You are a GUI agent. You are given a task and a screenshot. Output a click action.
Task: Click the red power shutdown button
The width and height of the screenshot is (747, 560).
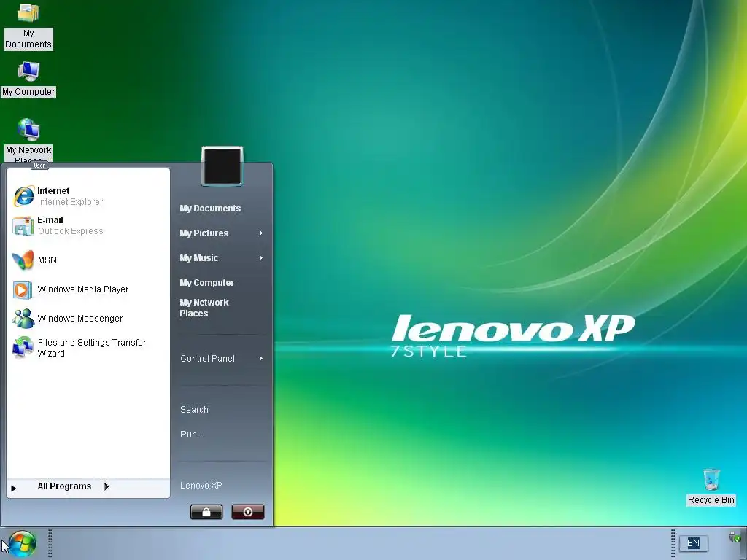[248, 512]
